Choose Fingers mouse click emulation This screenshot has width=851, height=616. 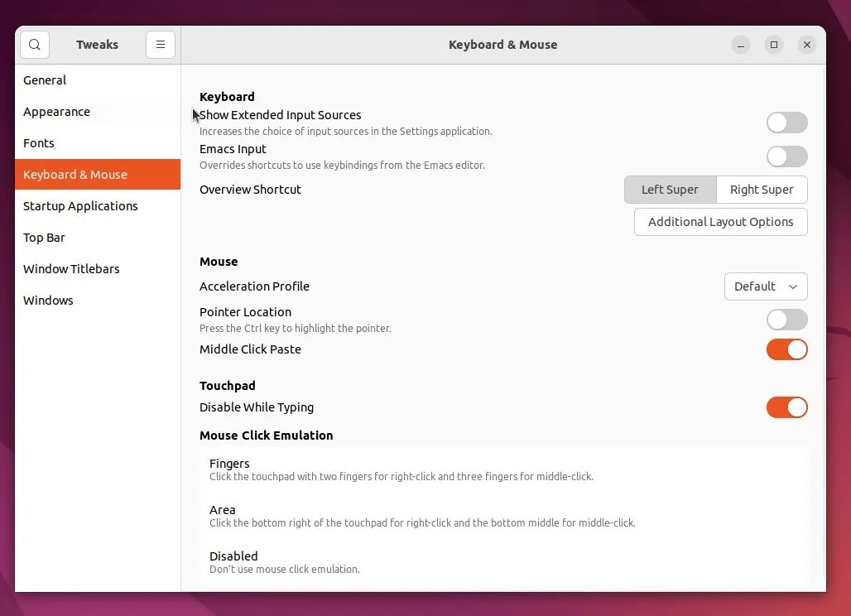point(503,469)
